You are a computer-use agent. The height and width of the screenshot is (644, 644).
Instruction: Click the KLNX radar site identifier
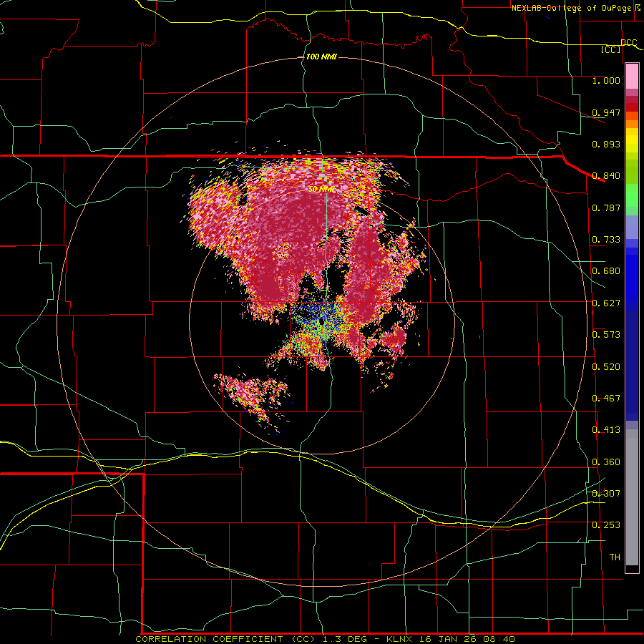[x=400, y=639]
